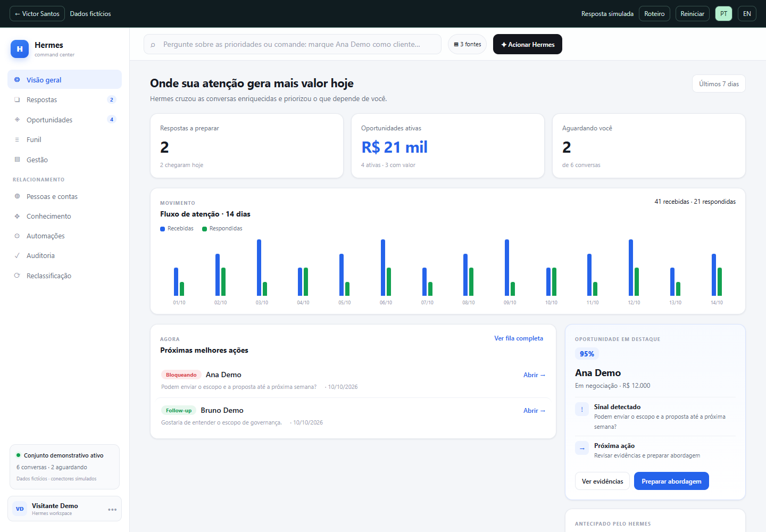Toggle the Recebidas legend series
The height and width of the screenshot is (532, 766).
[177, 228]
